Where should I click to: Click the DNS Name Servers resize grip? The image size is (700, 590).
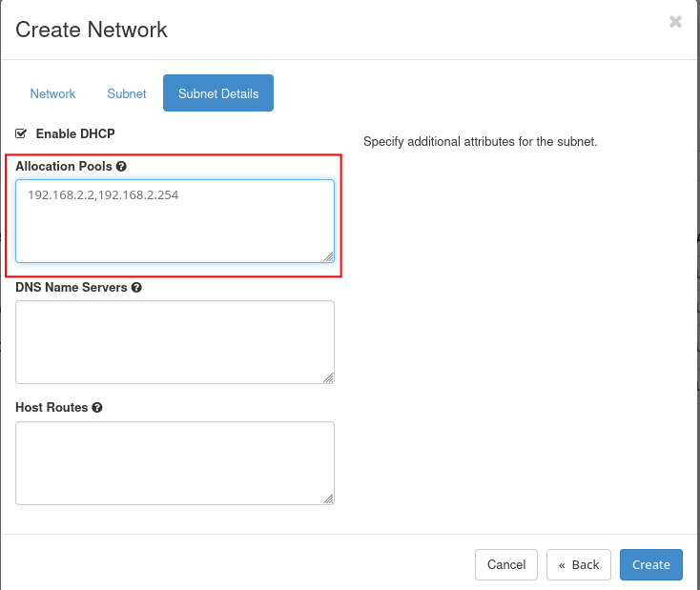328,377
